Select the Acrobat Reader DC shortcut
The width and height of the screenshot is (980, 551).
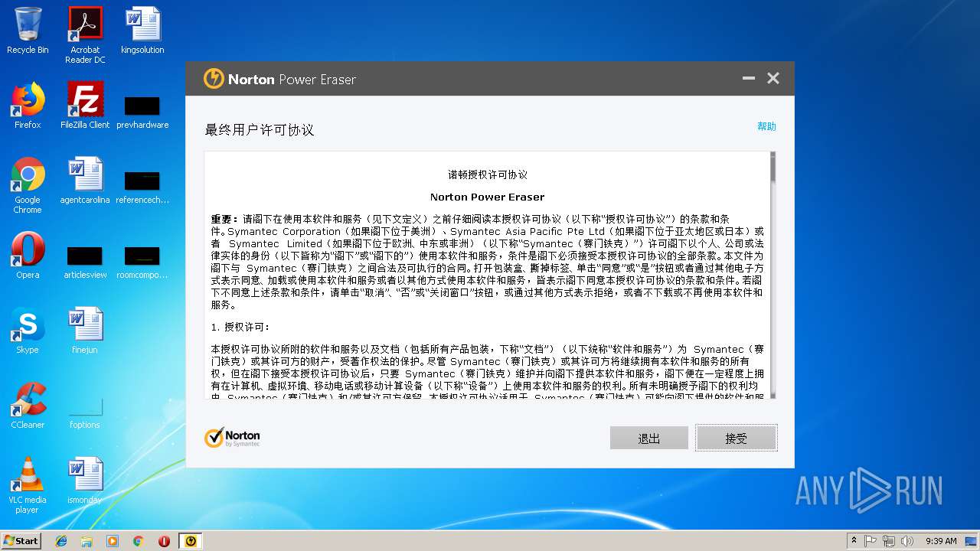tap(85, 35)
